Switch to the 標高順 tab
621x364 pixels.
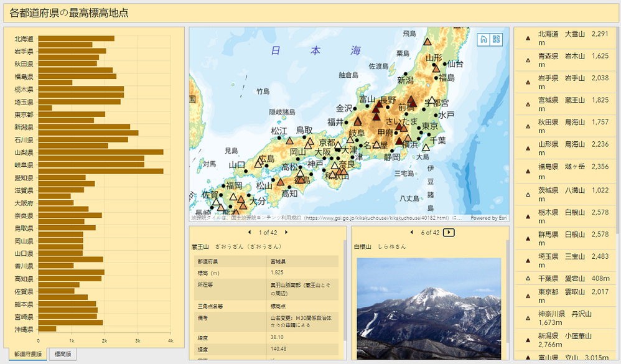63,352
